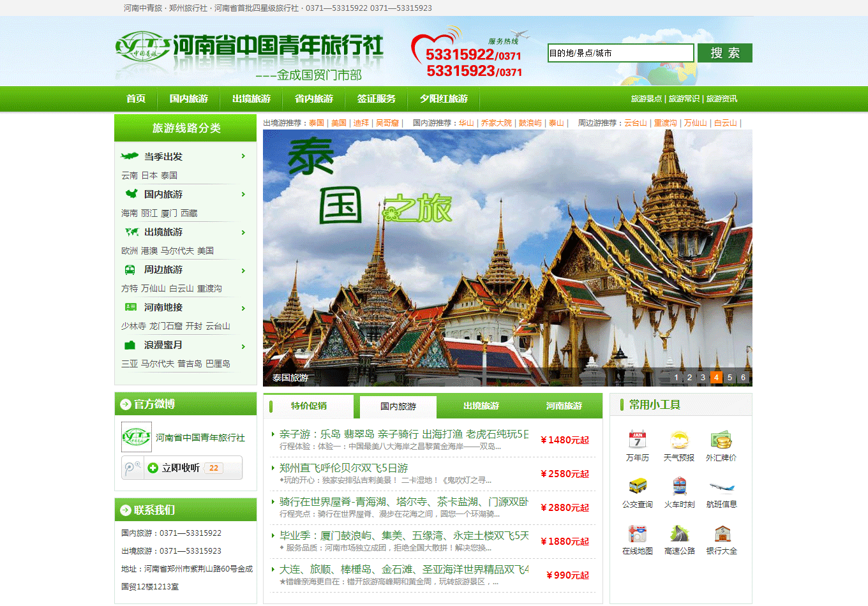The width and height of the screenshot is (868, 606).
Task: Open the 迪拜 recommended link
Action: click(x=361, y=123)
